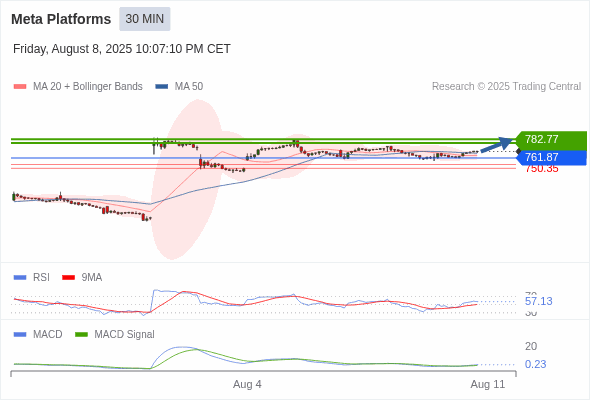Viewport: 590px width, 400px height.
Task: Click the 30 MIN timeframe badge
Action: coord(145,19)
